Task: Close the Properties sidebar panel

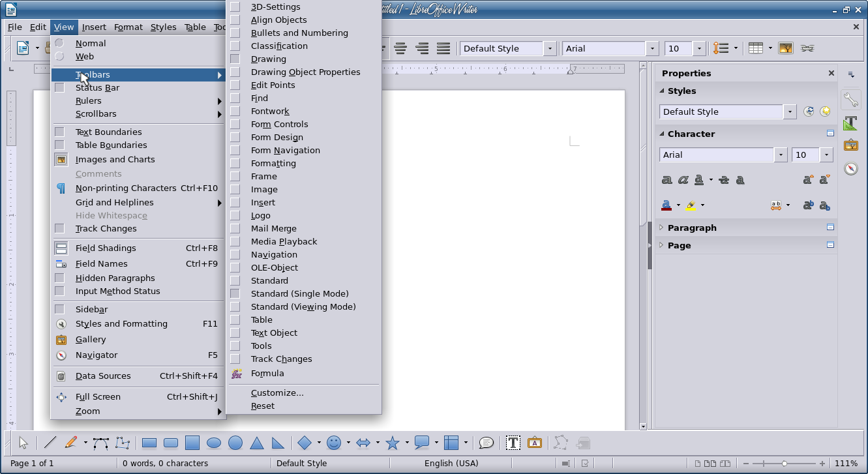Action: point(831,73)
